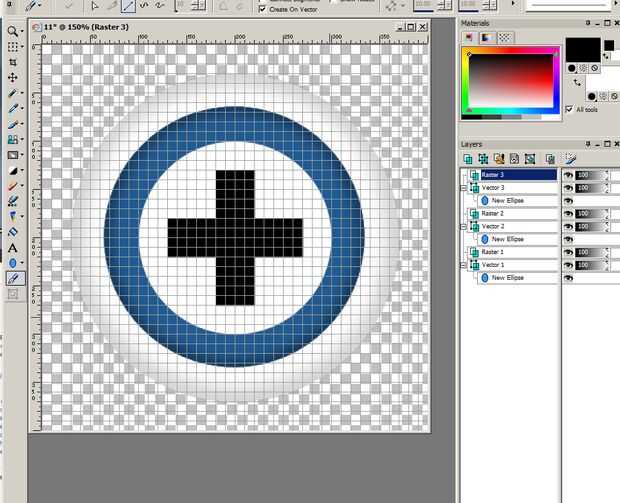This screenshot has width=620, height=503.
Task: Select the Raster 3 layer
Action: tap(518, 175)
